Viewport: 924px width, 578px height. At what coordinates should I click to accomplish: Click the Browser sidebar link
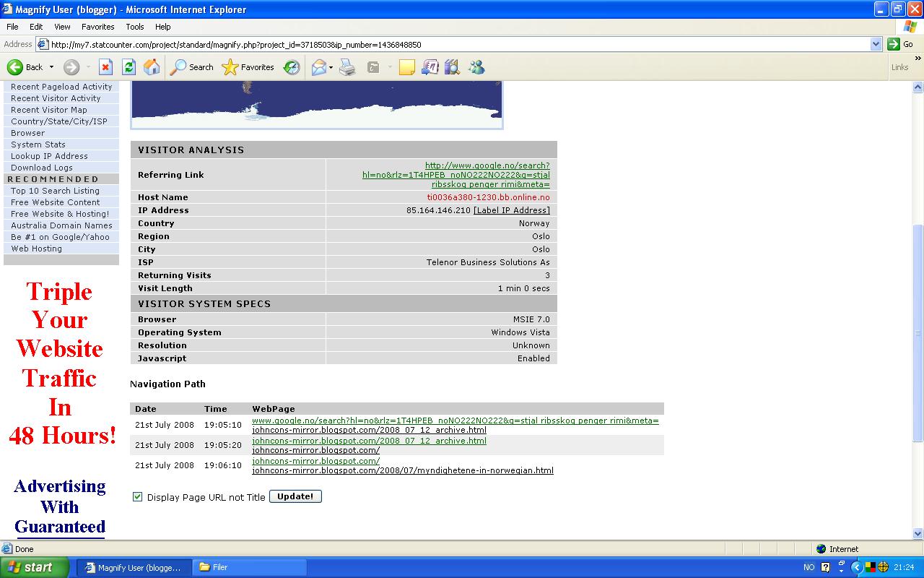[27, 133]
